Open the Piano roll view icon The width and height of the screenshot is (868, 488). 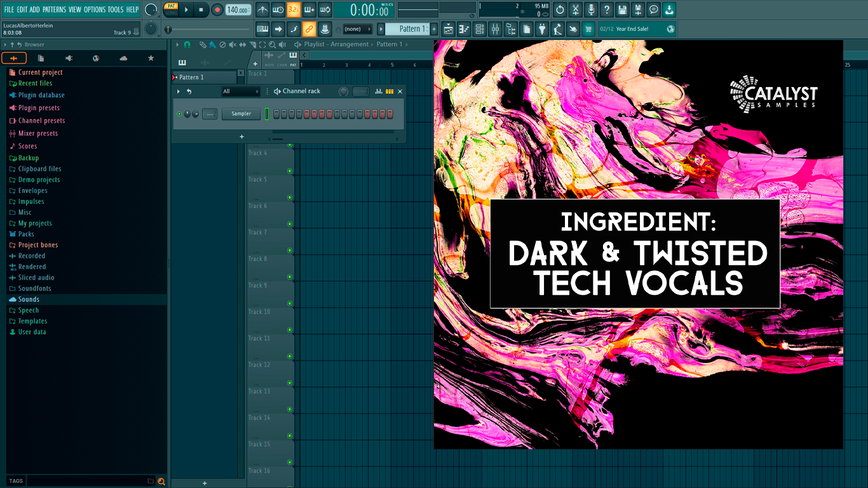(464, 29)
